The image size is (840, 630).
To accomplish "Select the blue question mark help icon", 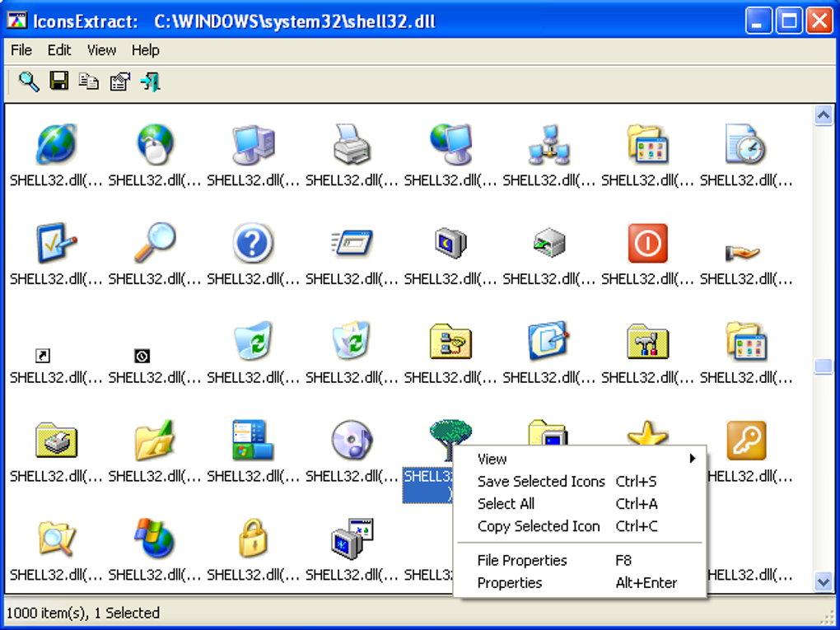I will tap(253, 243).
